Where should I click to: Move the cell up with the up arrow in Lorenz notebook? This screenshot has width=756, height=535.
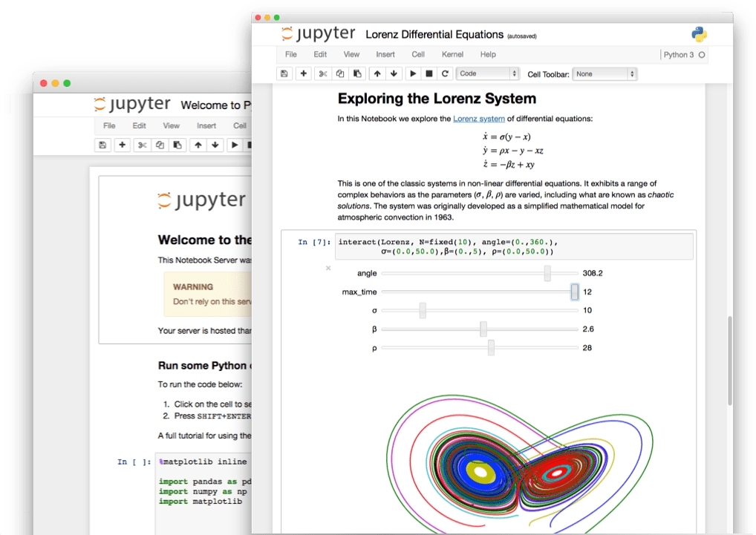377,73
